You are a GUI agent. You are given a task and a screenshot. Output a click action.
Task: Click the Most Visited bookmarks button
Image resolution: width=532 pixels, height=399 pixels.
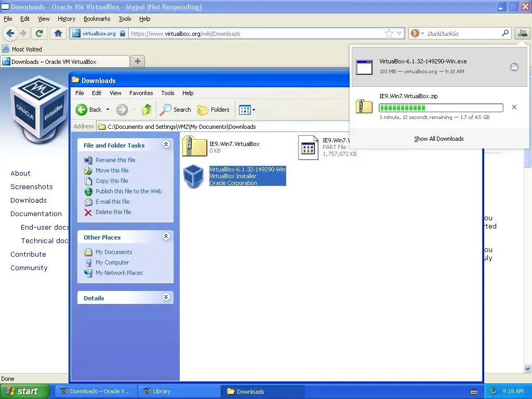22,49
